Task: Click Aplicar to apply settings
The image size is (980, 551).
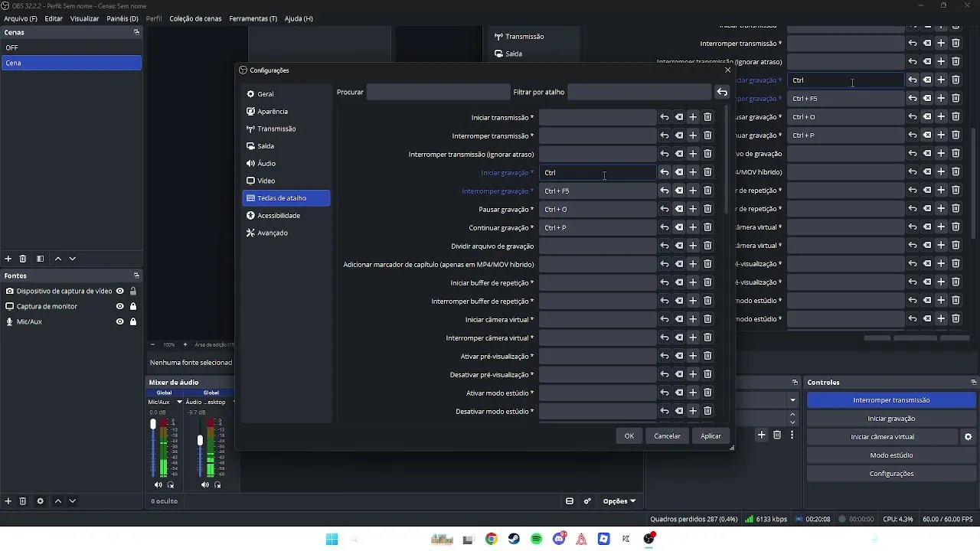Action: coord(710,436)
